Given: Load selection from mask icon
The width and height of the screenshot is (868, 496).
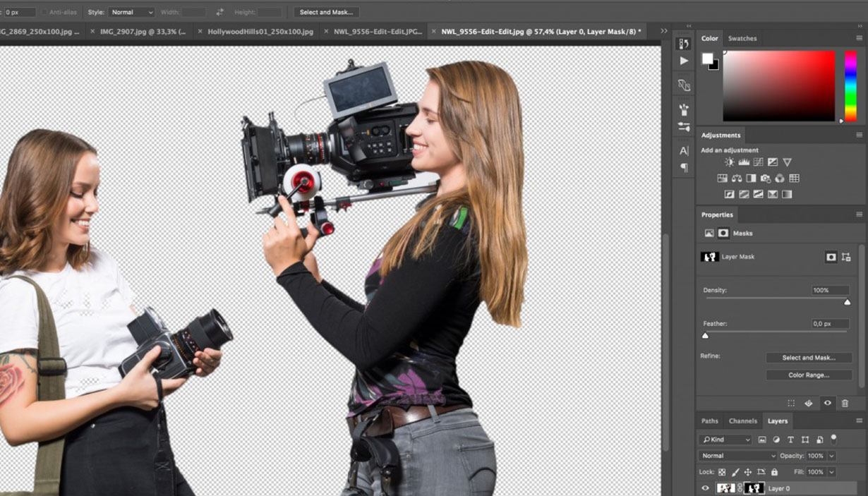Looking at the screenshot, I should [791, 404].
